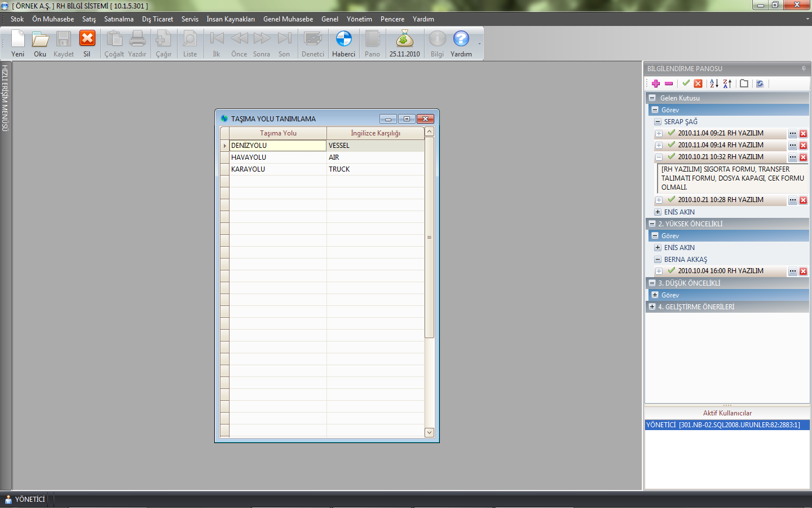Click the refresh icon in Bilgilendirme Panosu
Screen dimensions: 812x508
point(760,84)
